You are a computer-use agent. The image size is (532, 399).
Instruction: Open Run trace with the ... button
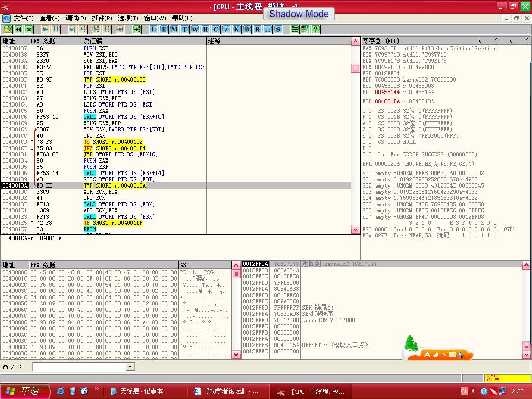(x=268, y=29)
